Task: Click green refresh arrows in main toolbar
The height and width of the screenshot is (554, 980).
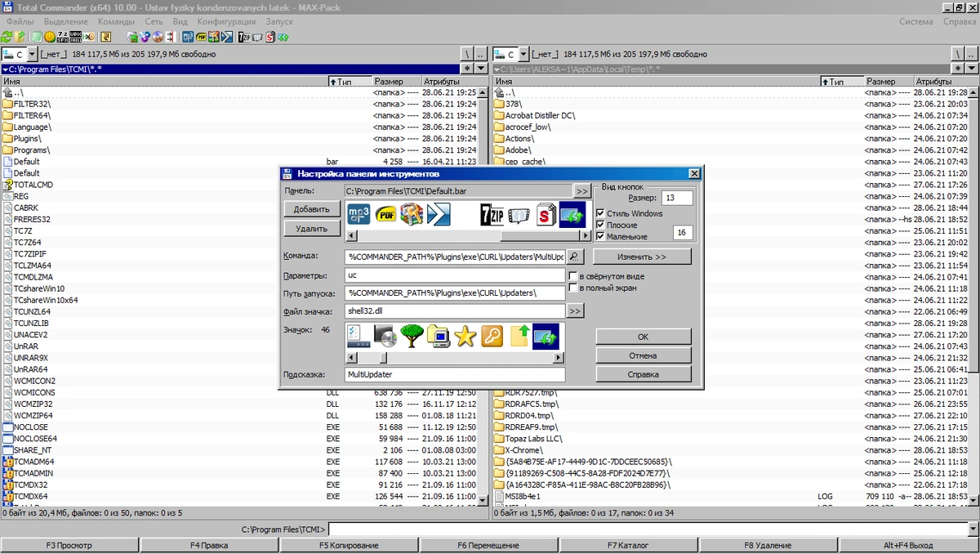Action: pos(7,37)
